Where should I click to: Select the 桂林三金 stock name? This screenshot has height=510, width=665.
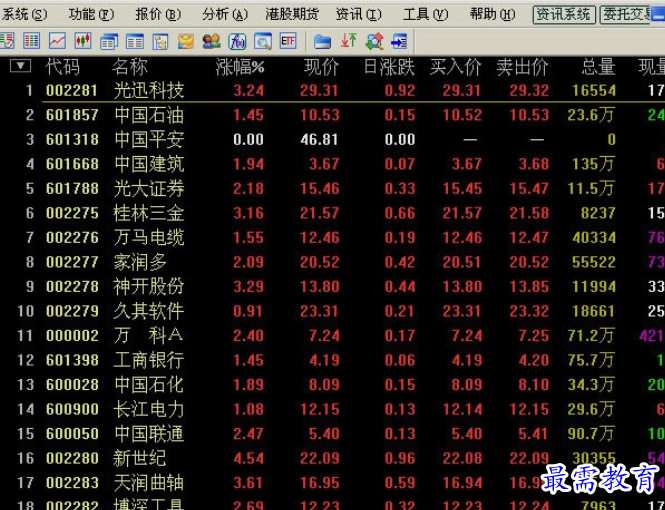pos(149,213)
